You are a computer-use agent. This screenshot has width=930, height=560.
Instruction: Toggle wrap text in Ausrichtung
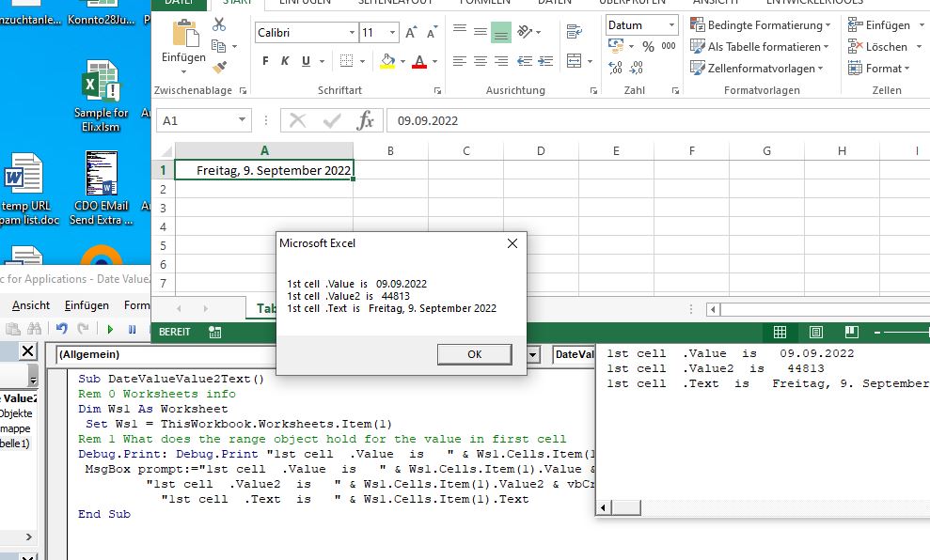(575, 31)
